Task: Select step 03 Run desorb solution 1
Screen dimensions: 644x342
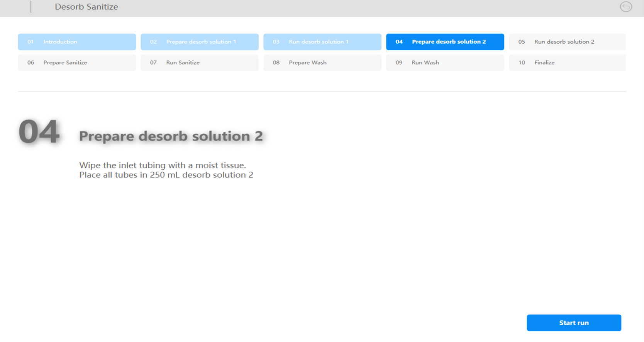Action: 322,42
